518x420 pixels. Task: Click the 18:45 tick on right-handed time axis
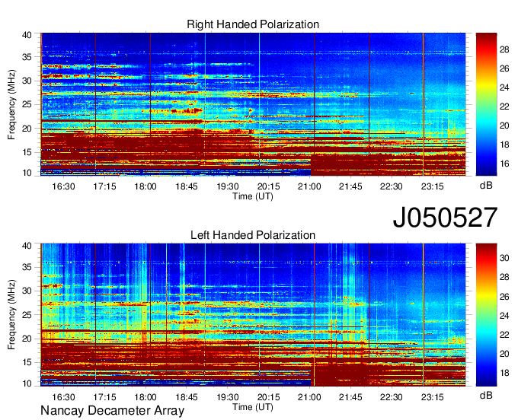pyautogui.click(x=187, y=186)
